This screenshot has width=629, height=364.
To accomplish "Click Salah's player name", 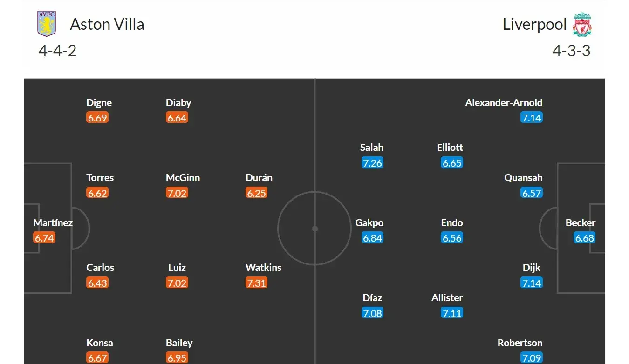I will point(372,148).
